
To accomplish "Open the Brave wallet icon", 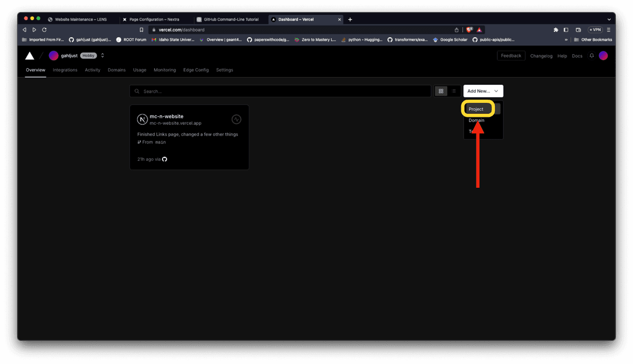I will point(578,30).
